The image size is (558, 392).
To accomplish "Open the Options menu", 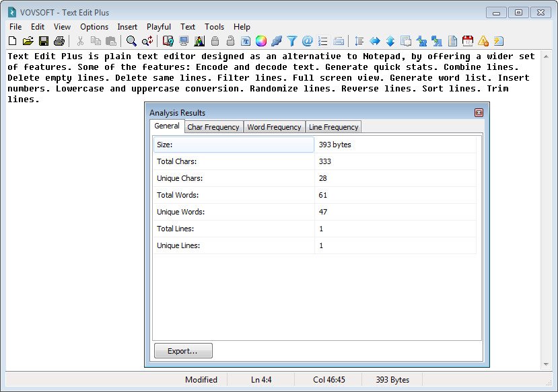I will pyautogui.click(x=94, y=27).
